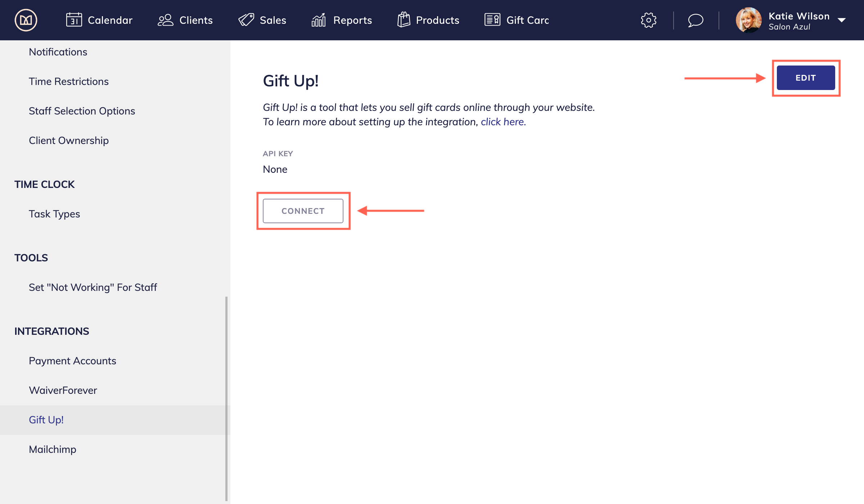Select the Clients people icon

pos(166,20)
